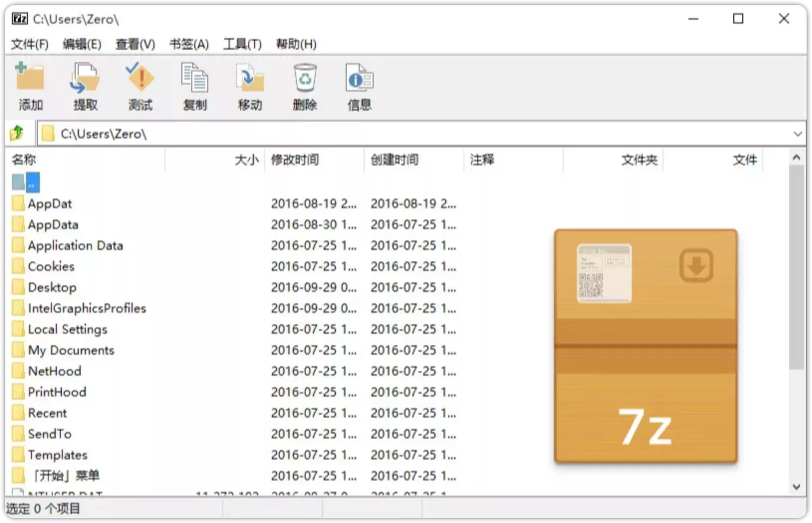The height and width of the screenshot is (523, 812).
Task: Select the "Local Settings" folder name
Action: click(x=67, y=329)
